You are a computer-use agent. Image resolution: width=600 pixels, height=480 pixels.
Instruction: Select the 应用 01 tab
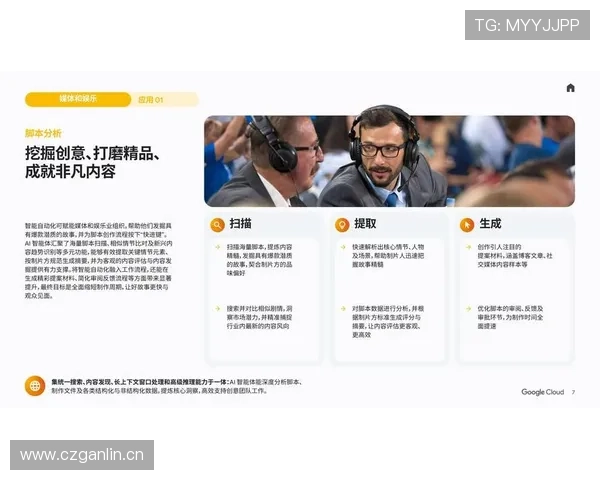point(151,100)
